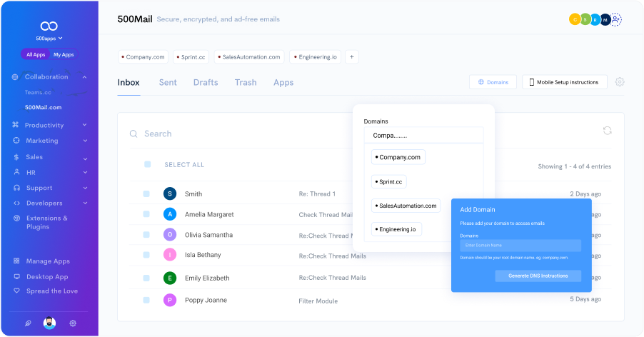Check the box for Amelia Margaret's email

[146, 214]
